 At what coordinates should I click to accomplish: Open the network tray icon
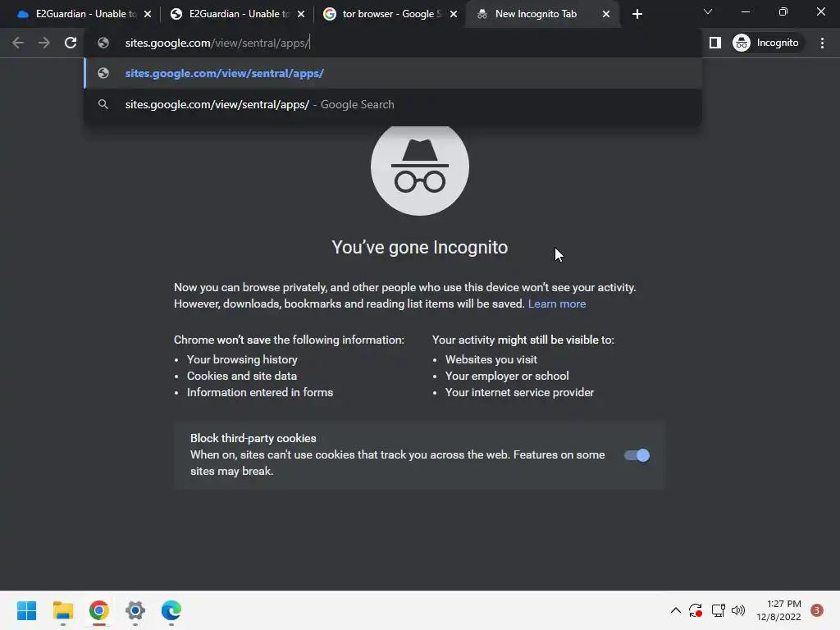(718, 610)
